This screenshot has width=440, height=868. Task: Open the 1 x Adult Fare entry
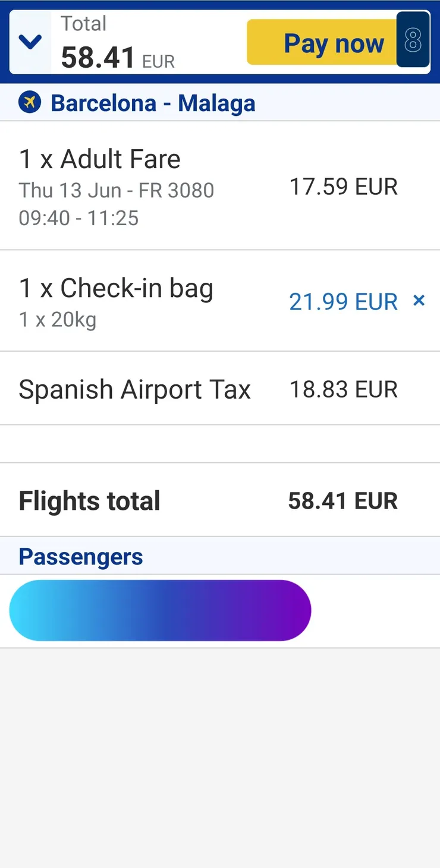pos(100,159)
